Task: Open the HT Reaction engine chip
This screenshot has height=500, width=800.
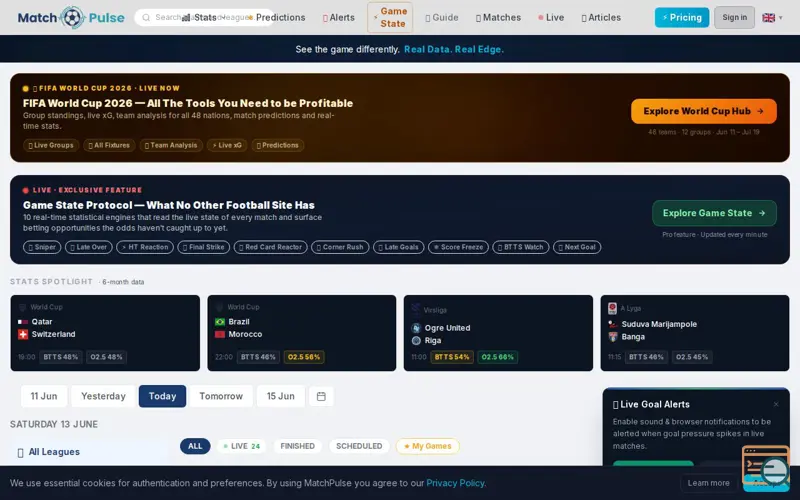Action: (x=145, y=247)
